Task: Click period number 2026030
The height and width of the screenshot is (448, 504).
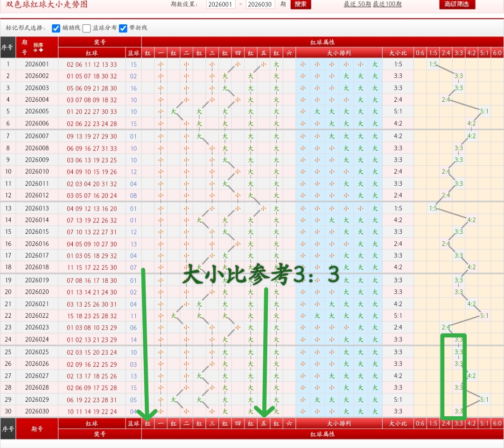Action: point(37,411)
